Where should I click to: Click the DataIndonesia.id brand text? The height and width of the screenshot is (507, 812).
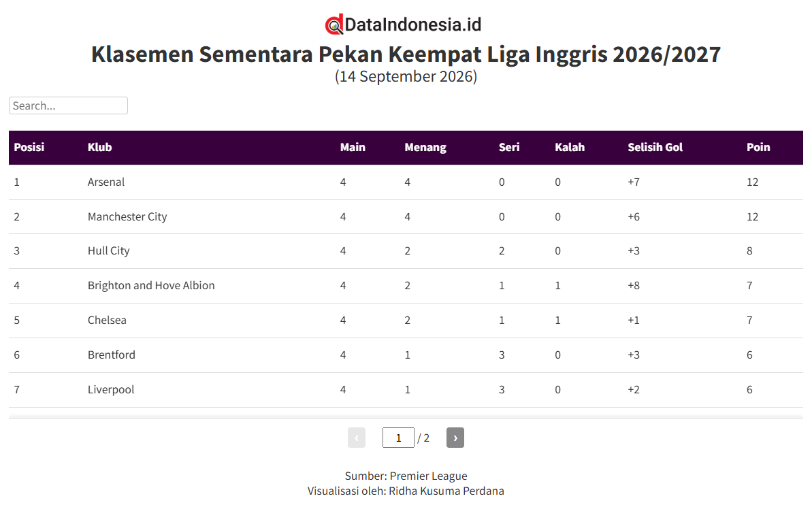tap(412, 24)
